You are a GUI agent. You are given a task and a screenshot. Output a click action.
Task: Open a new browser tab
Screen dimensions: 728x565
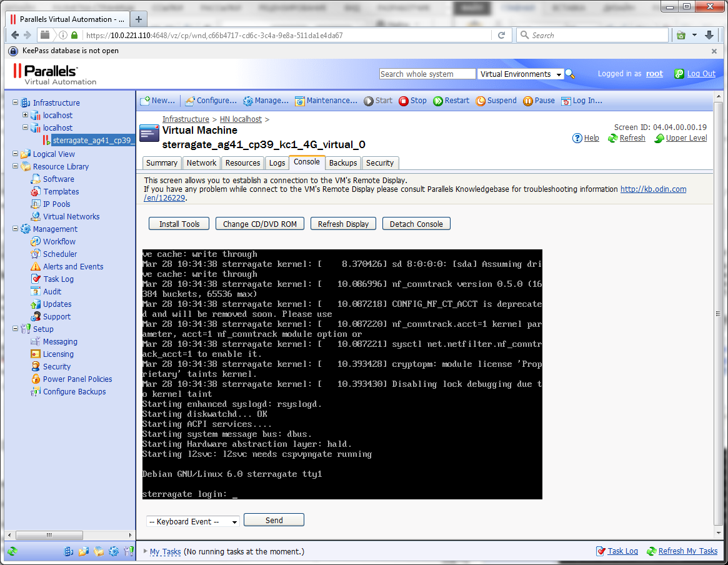(x=138, y=19)
